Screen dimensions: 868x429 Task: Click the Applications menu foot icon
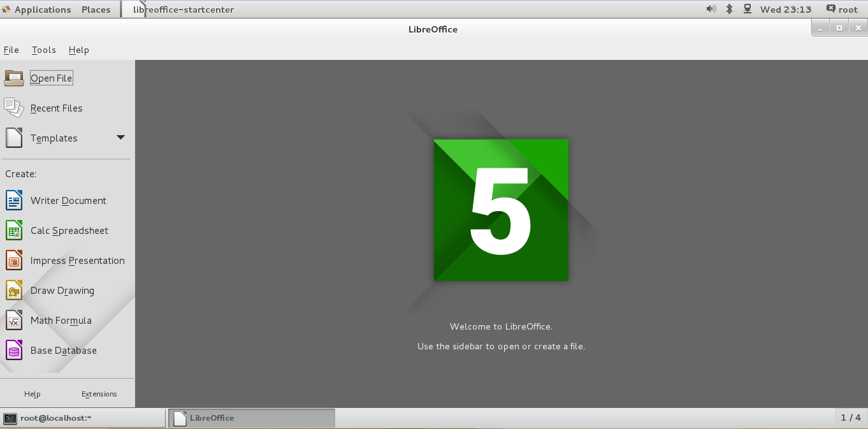coord(6,9)
